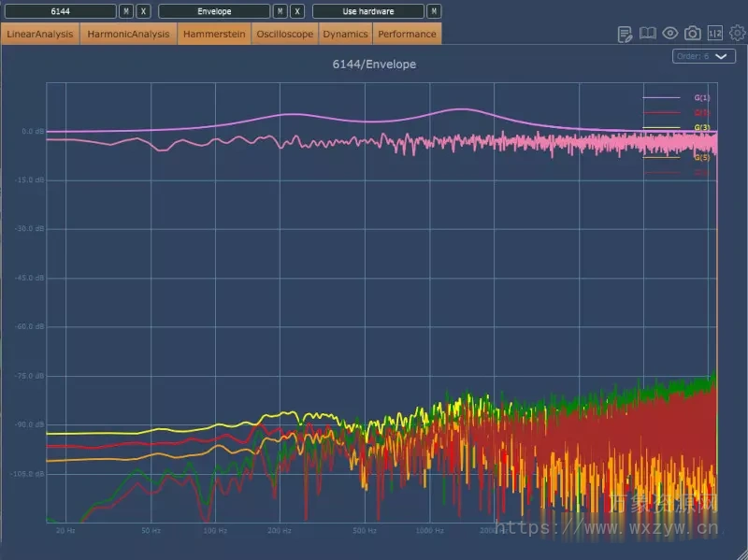Toggle the M button next to Envelope
748x560 pixels.
pyautogui.click(x=280, y=11)
